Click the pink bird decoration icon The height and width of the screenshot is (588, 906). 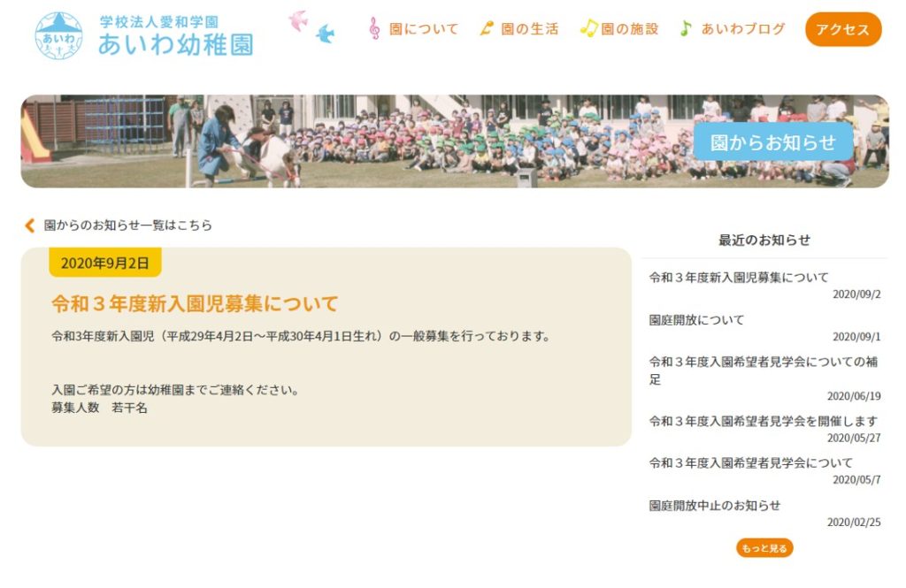click(x=298, y=20)
